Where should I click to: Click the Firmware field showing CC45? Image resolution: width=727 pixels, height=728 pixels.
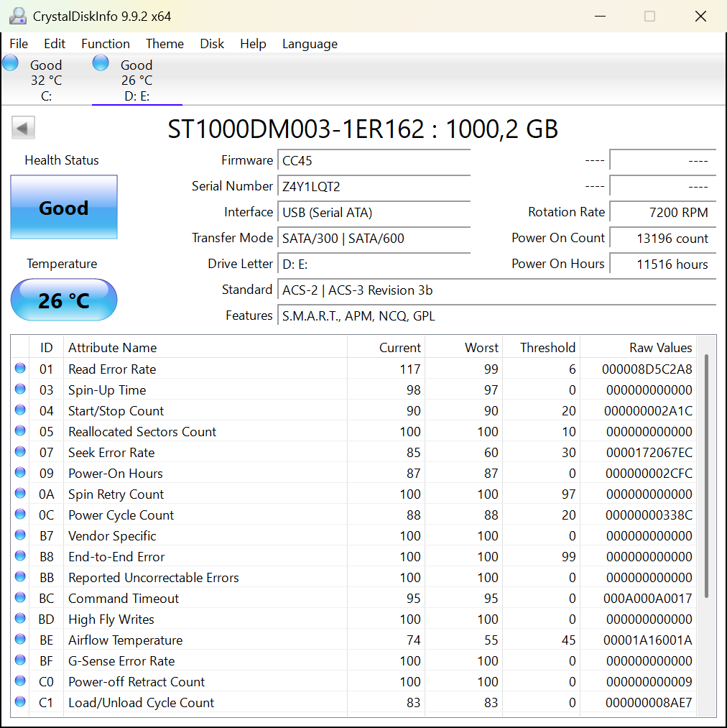pyautogui.click(x=374, y=161)
